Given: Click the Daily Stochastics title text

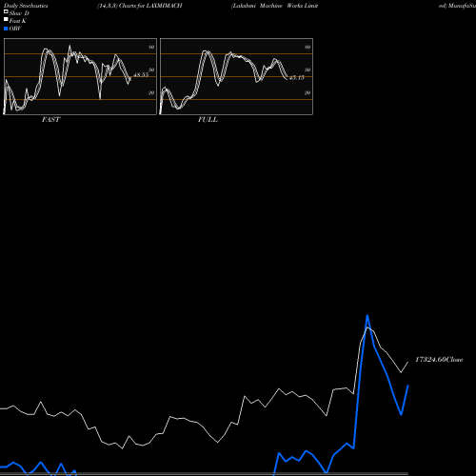Looking at the screenshot, I should tap(26, 6).
